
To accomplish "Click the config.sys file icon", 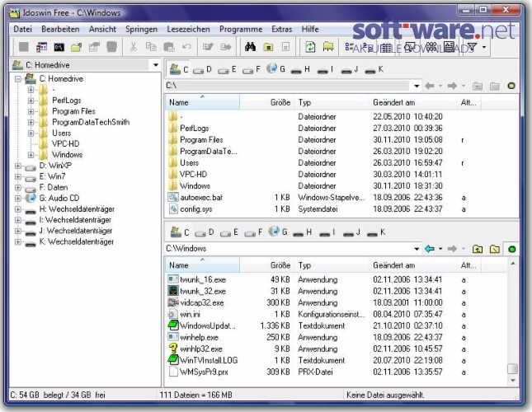I will point(173,208).
